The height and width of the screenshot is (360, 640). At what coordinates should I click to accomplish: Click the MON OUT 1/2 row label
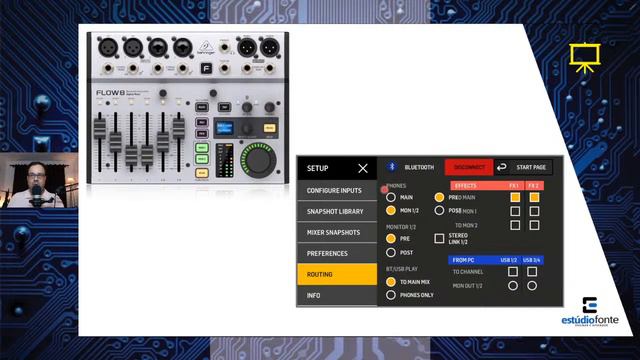coord(467,286)
